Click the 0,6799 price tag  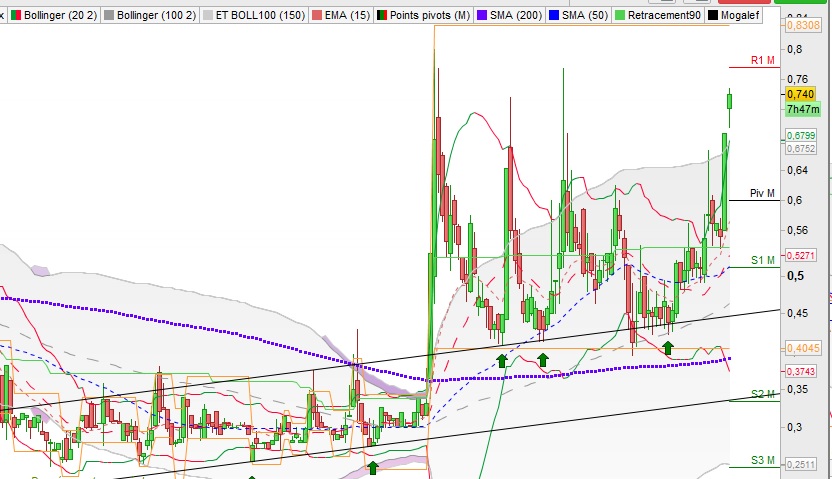tap(801, 136)
